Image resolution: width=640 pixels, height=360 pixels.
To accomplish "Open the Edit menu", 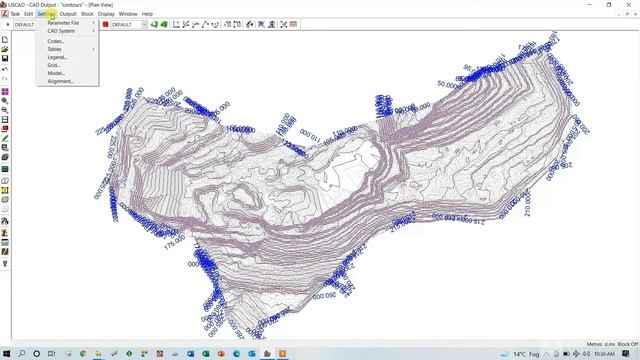I will 29,14.
